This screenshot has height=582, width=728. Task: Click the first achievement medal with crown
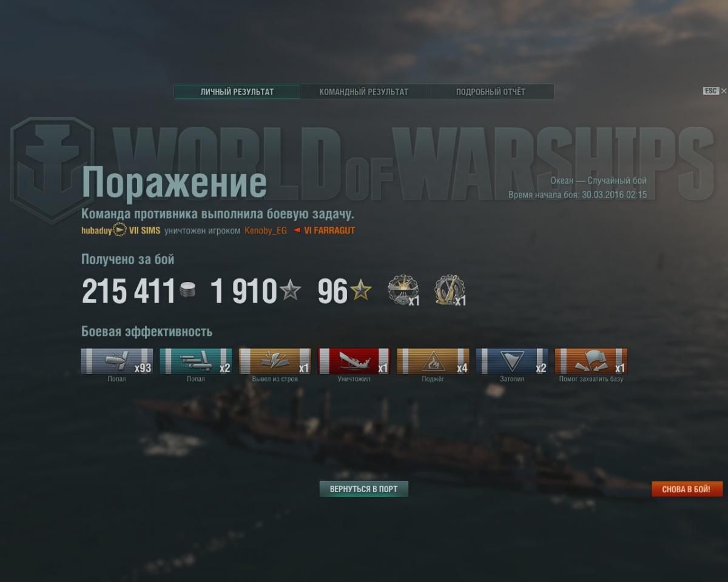(403, 290)
